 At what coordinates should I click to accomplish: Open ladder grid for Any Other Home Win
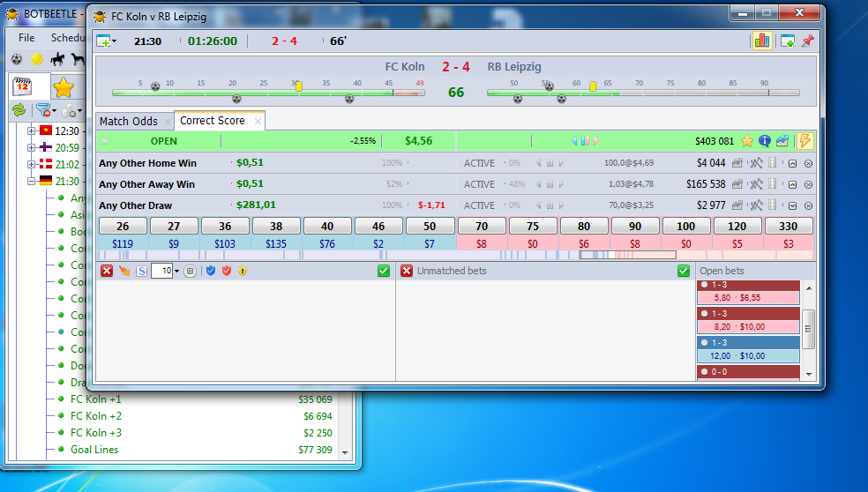click(x=773, y=163)
